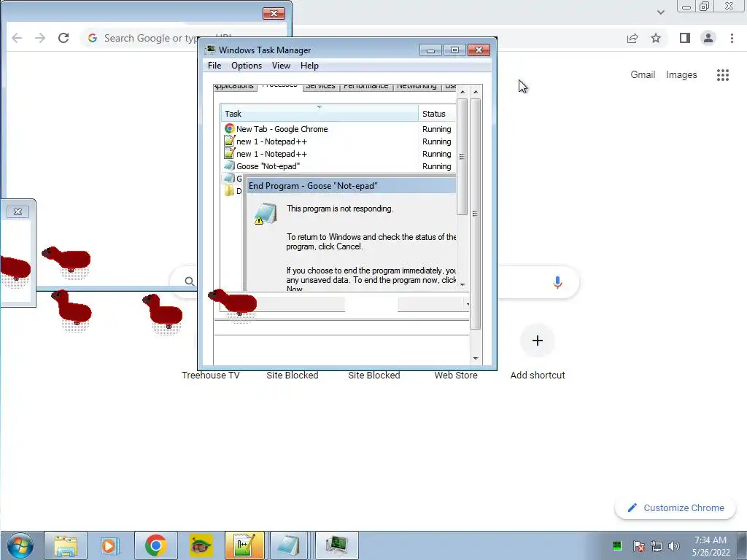The height and width of the screenshot is (560, 747).
Task: Click the Chrome icon in the task list
Action: click(x=229, y=128)
